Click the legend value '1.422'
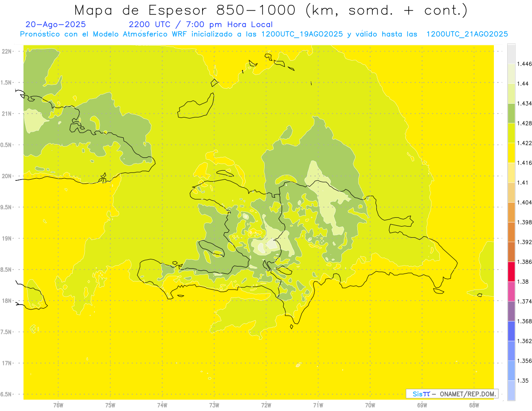This screenshot has height=411, width=532. (524, 143)
